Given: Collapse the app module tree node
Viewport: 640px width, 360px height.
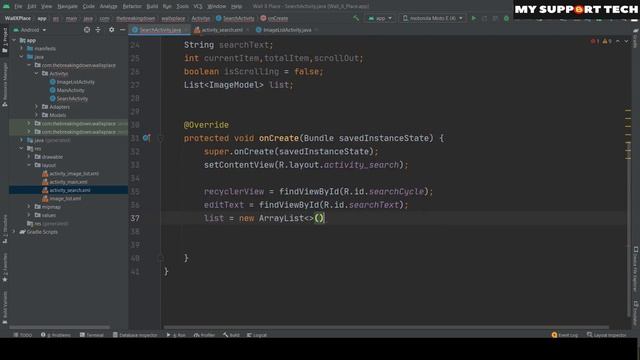Looking at the screenshot, I should click(14, 40).
